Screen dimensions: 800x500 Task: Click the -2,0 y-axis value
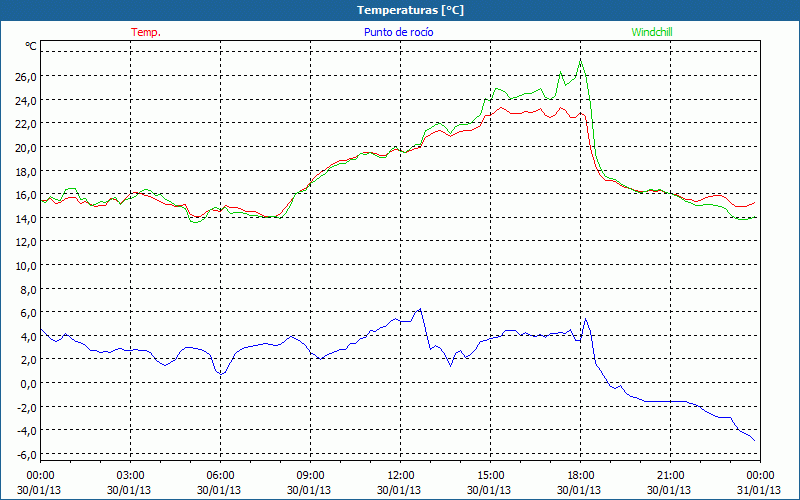[27, 408]
